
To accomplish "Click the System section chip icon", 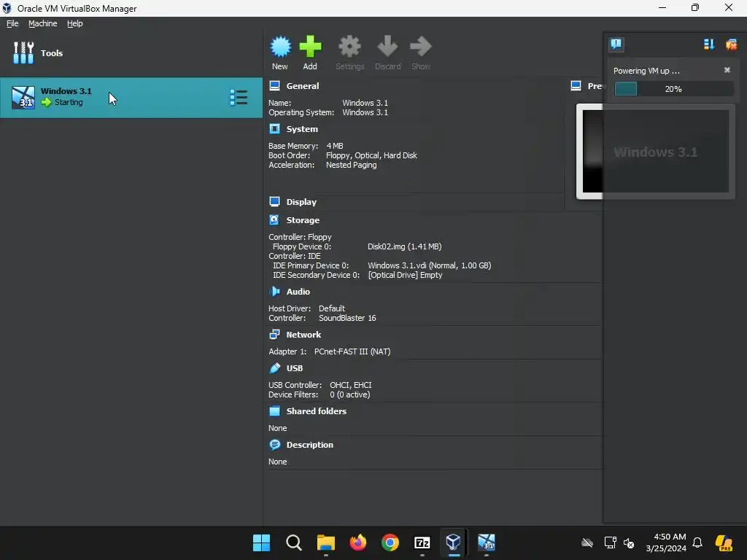I will pos(274,129).
